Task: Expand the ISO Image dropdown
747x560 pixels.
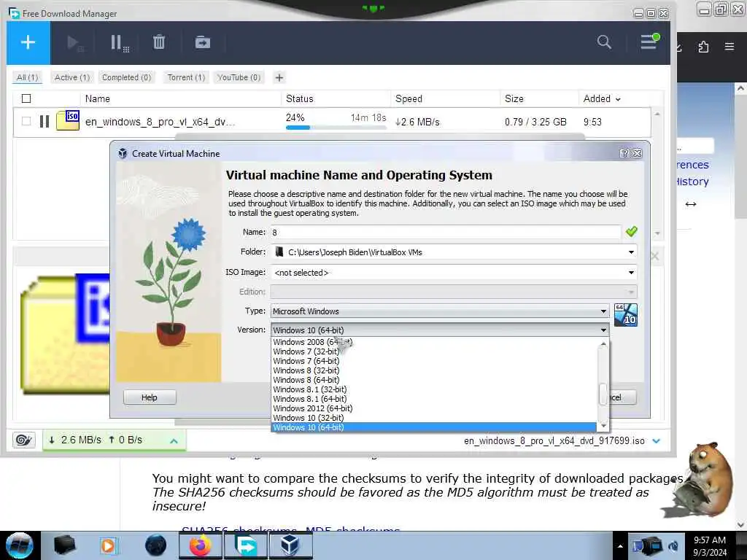Action: tap(631, 273)
